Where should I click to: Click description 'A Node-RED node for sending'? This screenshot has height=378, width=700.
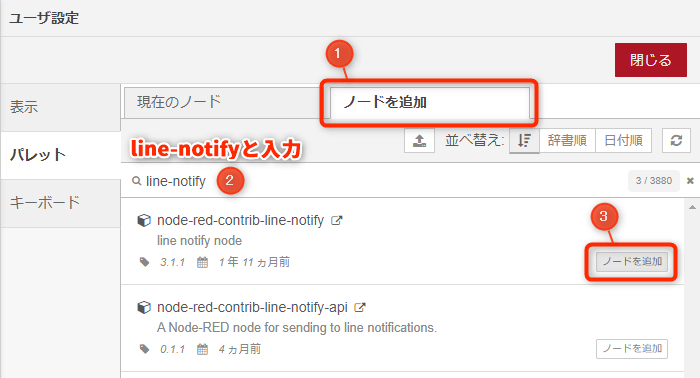point(296,328)
